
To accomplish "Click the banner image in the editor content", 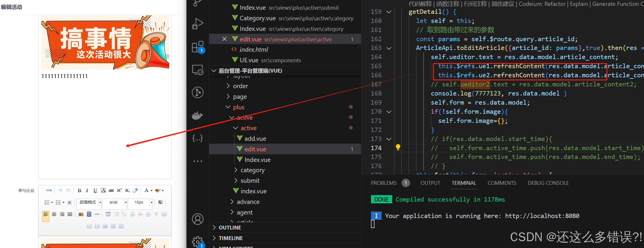I will 105,42.
